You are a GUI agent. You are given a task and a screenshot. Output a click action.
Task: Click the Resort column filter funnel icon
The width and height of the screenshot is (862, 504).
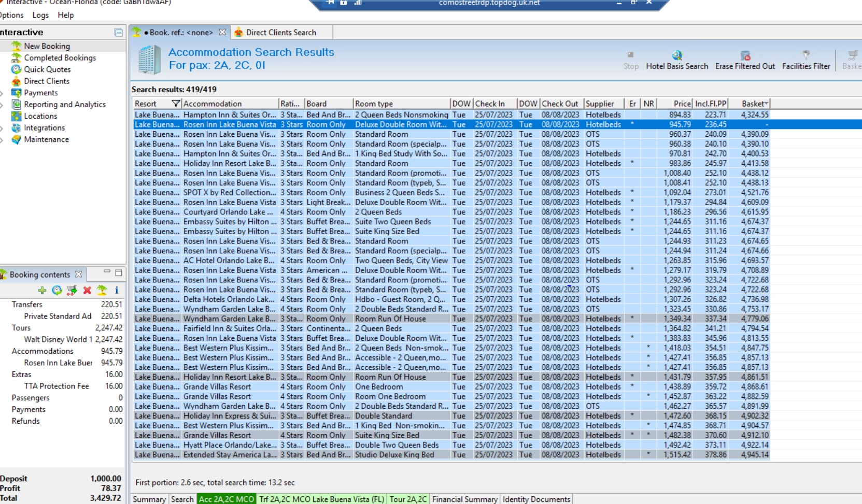176,104
